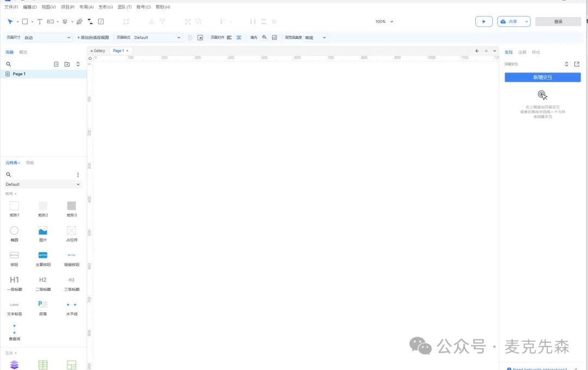Select the arrow selection tool
The image size is (588, 370).
tap(10, 22)
